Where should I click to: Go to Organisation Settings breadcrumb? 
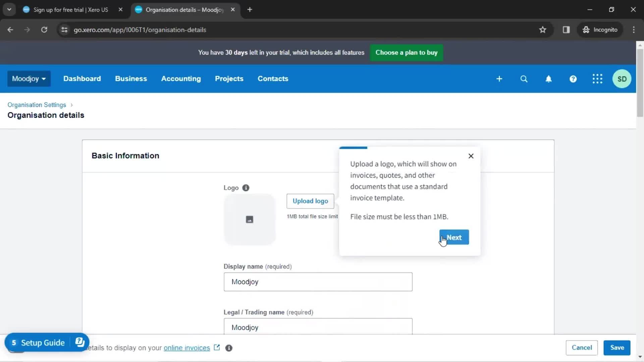click(x=37, y=105)
